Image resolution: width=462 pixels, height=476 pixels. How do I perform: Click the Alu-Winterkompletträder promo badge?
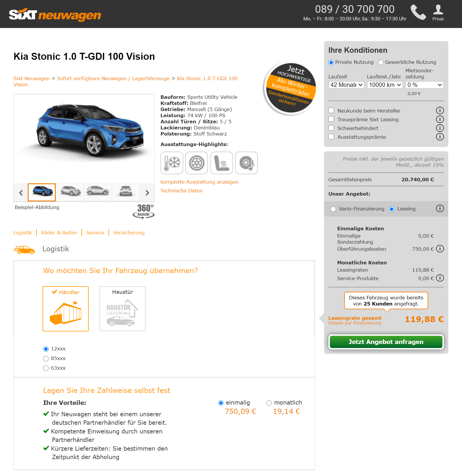pos(290,88)
